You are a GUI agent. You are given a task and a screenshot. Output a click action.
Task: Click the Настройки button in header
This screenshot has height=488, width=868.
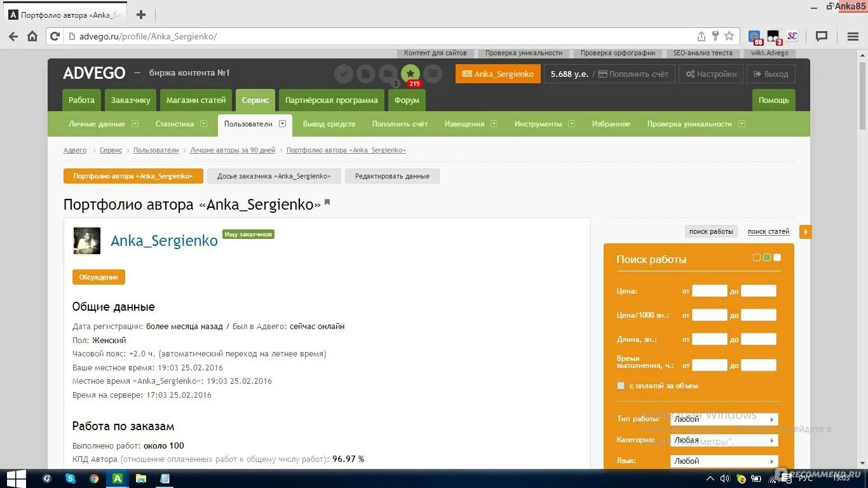711,74
